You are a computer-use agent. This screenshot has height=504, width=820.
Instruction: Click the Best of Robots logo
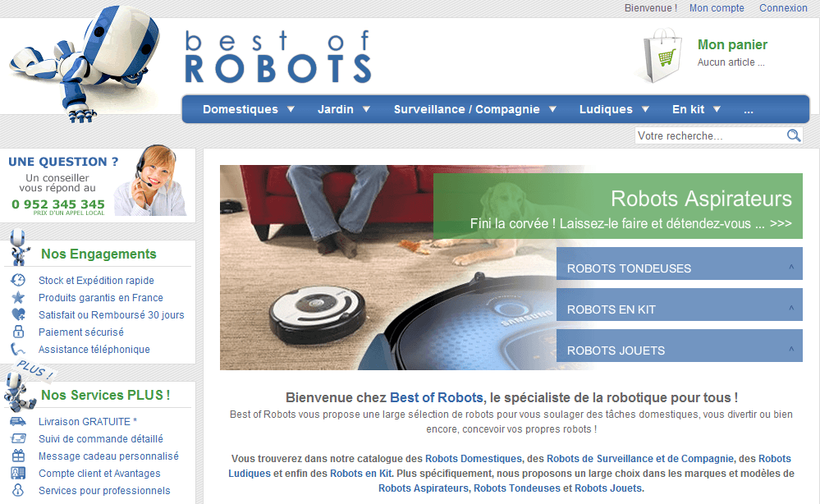pyautogui.click(x=277, y=57)
